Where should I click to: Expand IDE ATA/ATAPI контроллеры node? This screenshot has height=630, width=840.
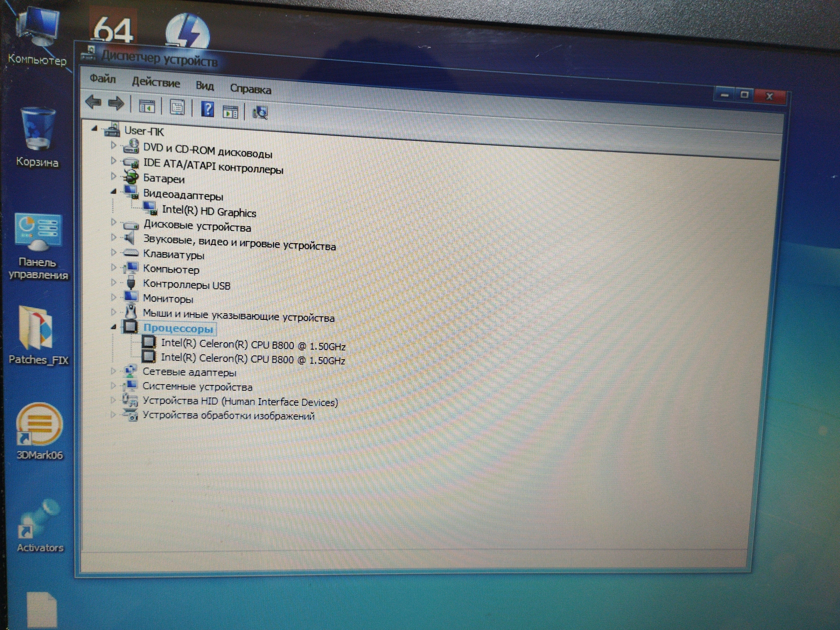click(113, 161)
